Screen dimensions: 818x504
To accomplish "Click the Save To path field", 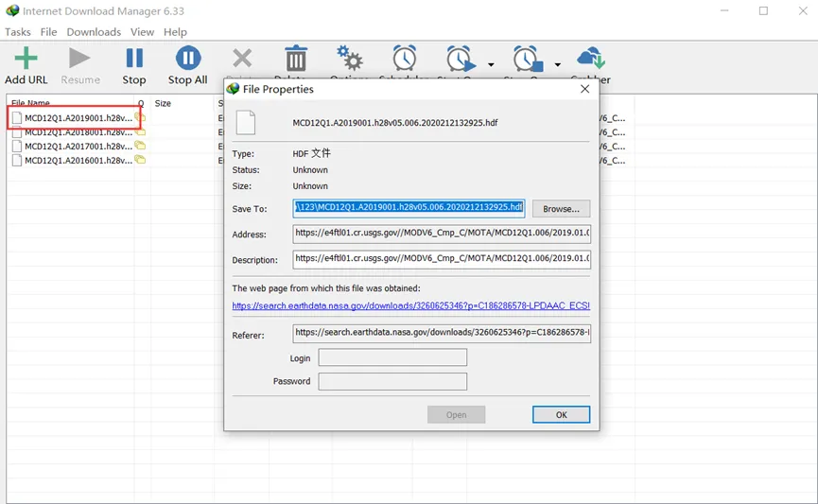I will [409, 208].
